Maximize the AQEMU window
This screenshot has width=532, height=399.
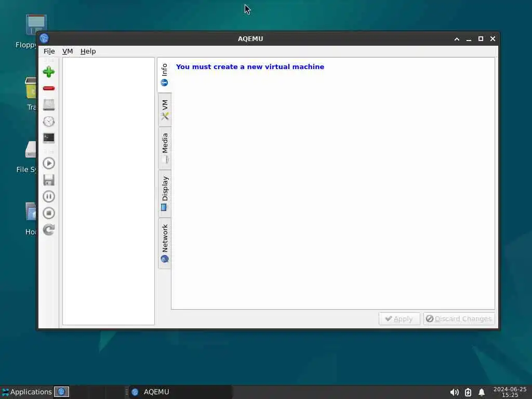tap(481, 39)
